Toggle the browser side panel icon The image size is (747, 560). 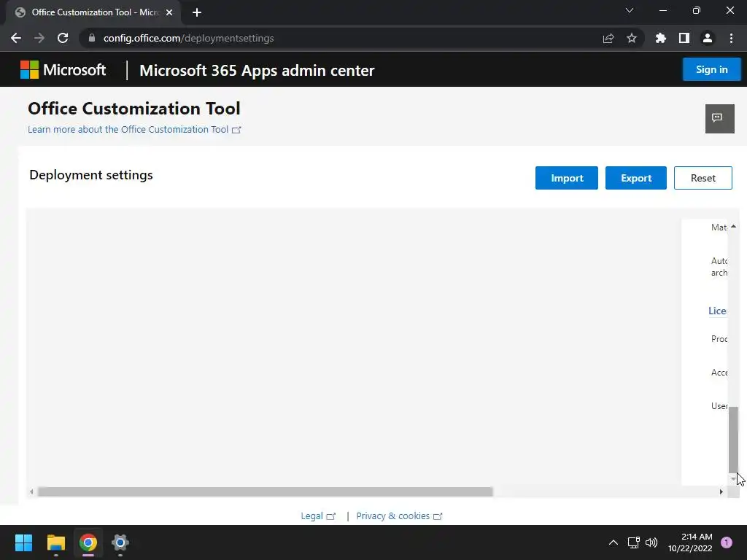(684, 38)
